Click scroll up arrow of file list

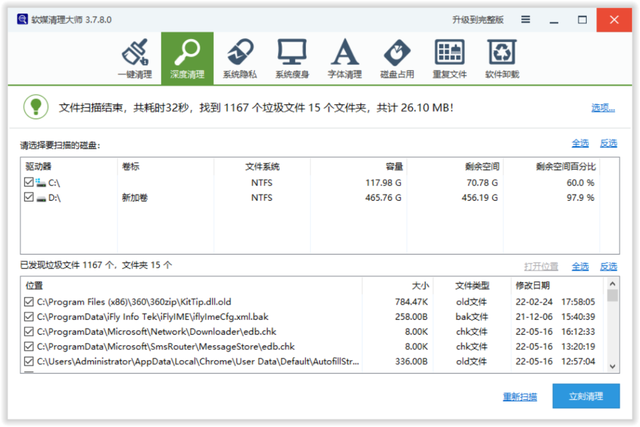click(x=612, y=283)
